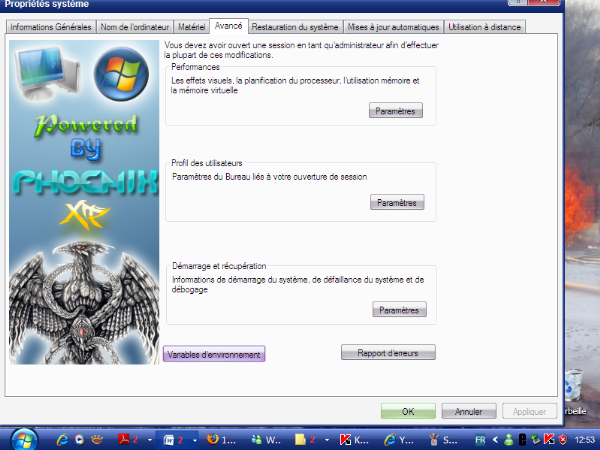Switch to the 'S...' taskbar window
The image size is (600, 450).
[x=443, y=440]
